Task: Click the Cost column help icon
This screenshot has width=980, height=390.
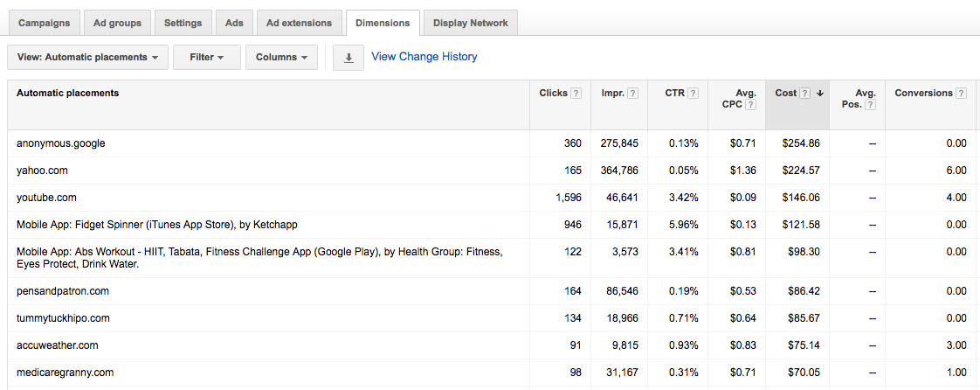Action: 804,94
